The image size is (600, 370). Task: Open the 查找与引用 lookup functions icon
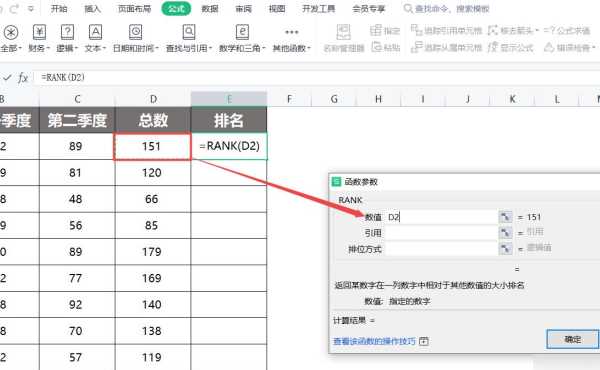(189, 32)
